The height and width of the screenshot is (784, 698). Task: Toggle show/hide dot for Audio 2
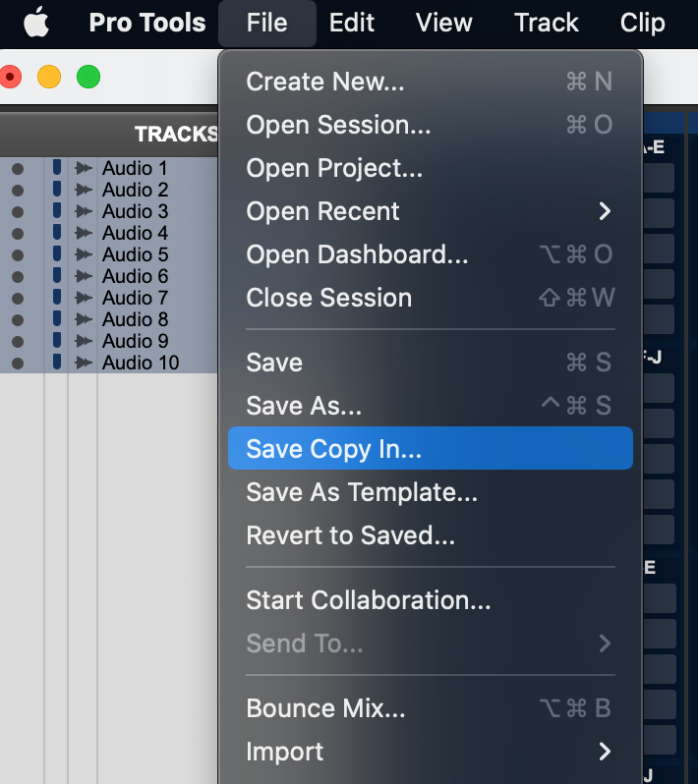[x=18, y=191]
